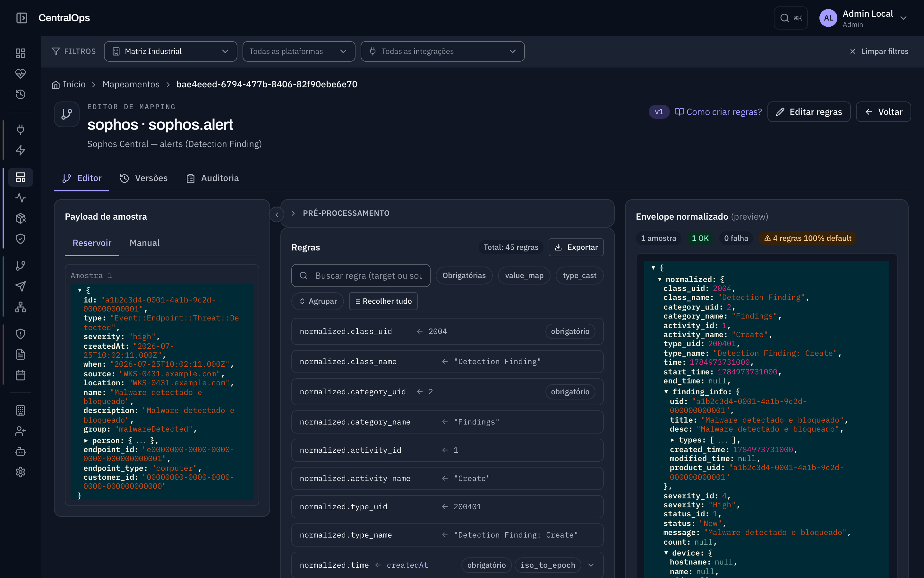Toggle the sidebar panel icon
The image size is (924, 578).
pos(22,18)
